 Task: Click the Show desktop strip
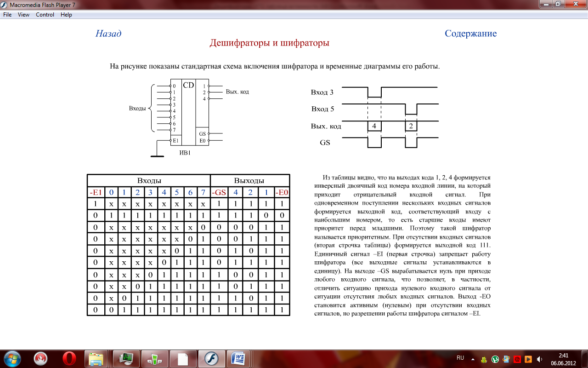tap(584, 359)
